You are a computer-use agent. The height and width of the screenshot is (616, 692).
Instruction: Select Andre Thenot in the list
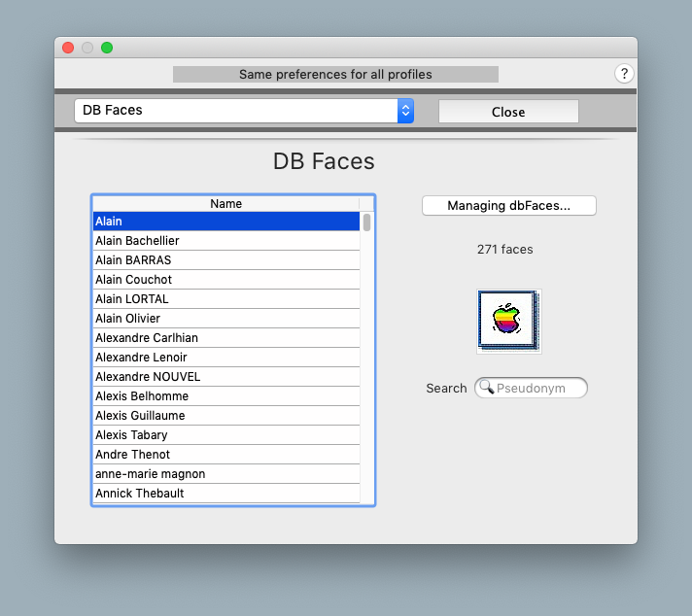tap(225, 455)
